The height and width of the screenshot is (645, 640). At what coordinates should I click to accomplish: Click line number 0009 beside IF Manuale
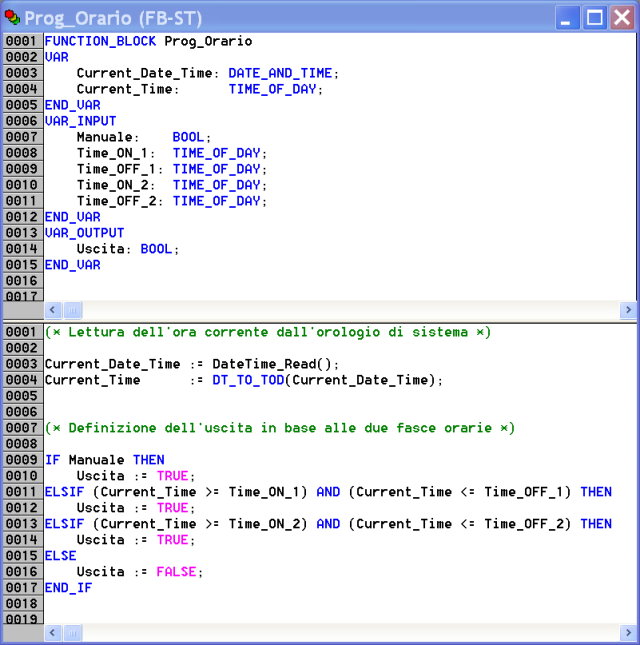pyautogui.click(x=22, y=460)
